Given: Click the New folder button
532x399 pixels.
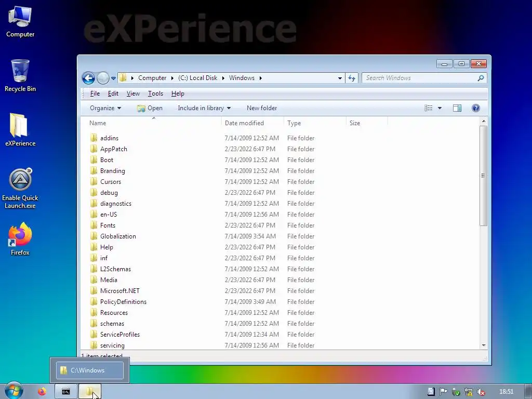Looking at the screenshot, I should click(262, 108).
